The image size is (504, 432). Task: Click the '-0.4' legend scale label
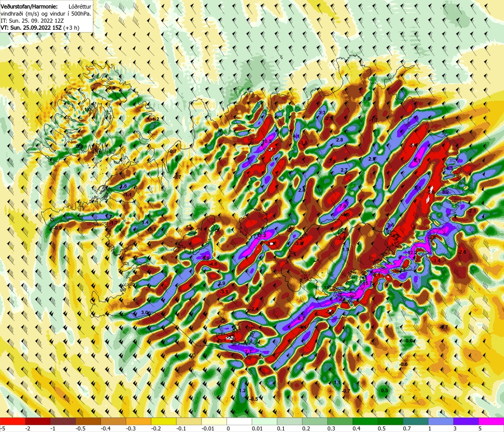pyautogui.click(x=105, y=428)
